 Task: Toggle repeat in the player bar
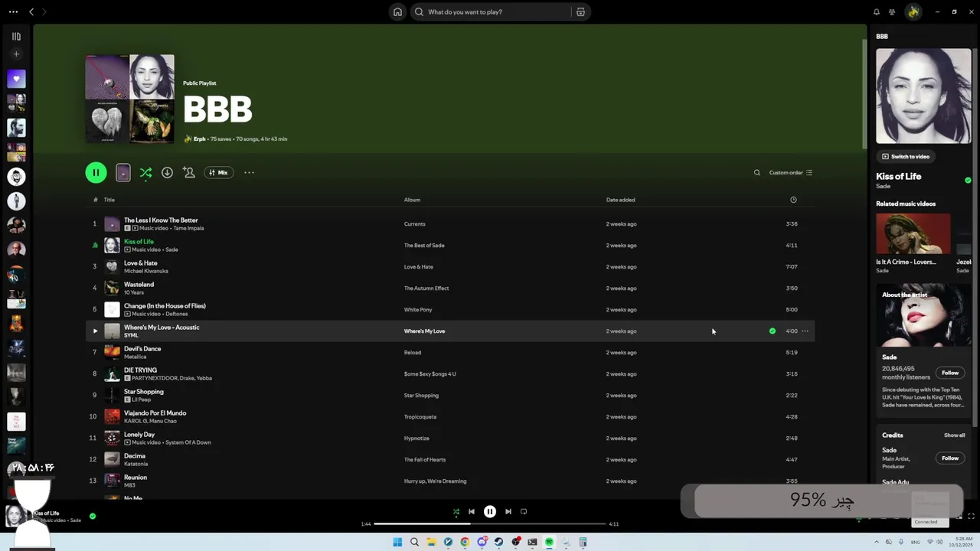pyautogui.click(x=524, y=511)
